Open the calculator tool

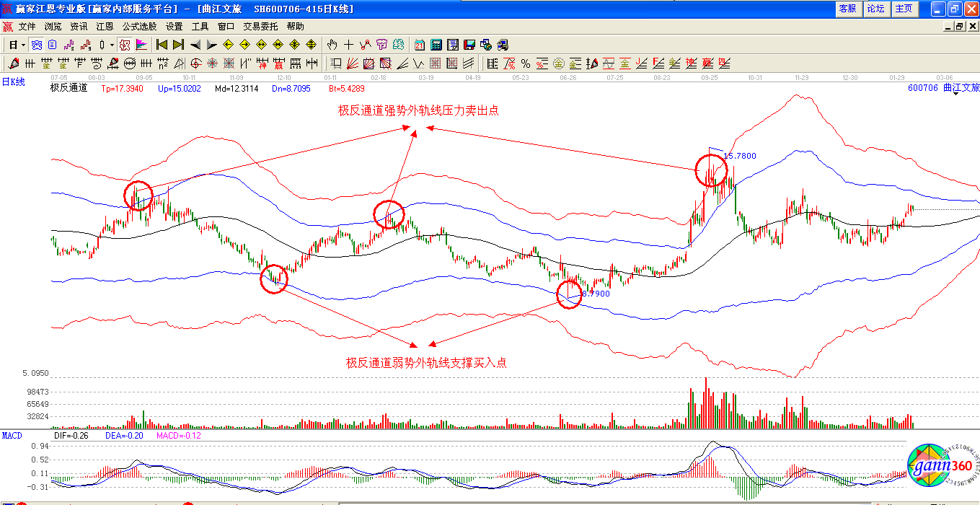pyautogui.click(x=436, y=45)
